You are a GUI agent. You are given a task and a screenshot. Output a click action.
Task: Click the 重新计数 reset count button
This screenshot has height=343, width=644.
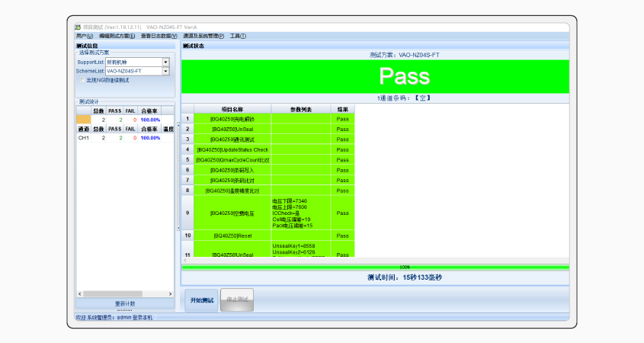pos(125,303)
